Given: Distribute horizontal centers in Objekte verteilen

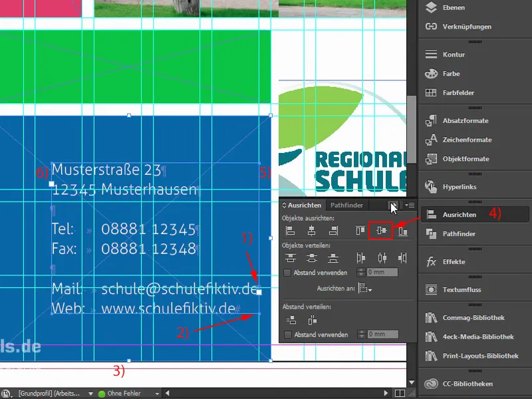Looking at the screenshot, I should tap(382, 258).
